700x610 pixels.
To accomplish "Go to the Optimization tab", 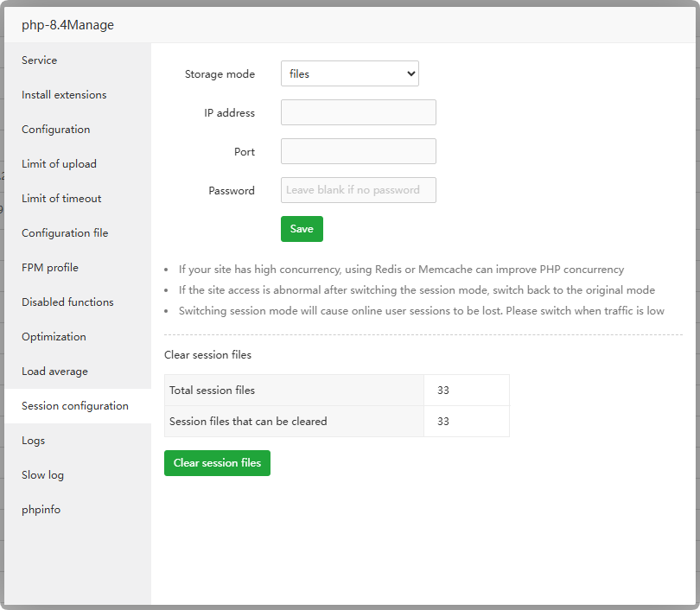I will point(54,337).
